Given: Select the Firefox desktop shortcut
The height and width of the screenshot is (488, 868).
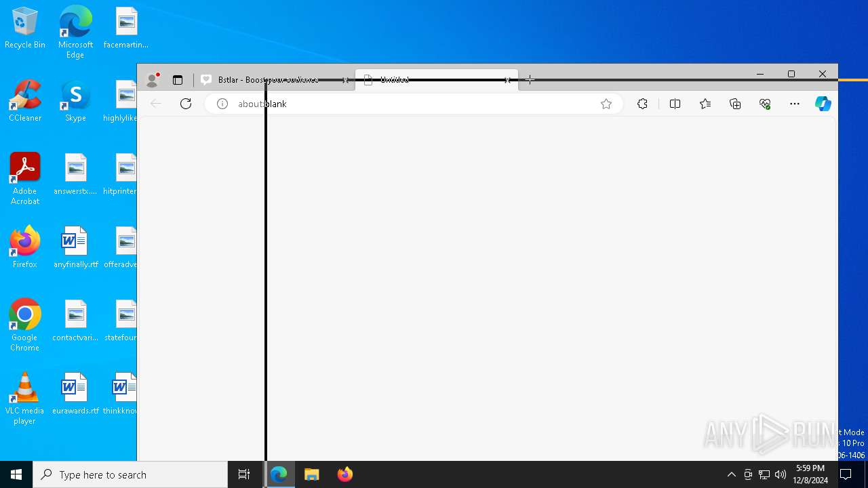Looking at the screenshot, I should (x=25, y=248).
